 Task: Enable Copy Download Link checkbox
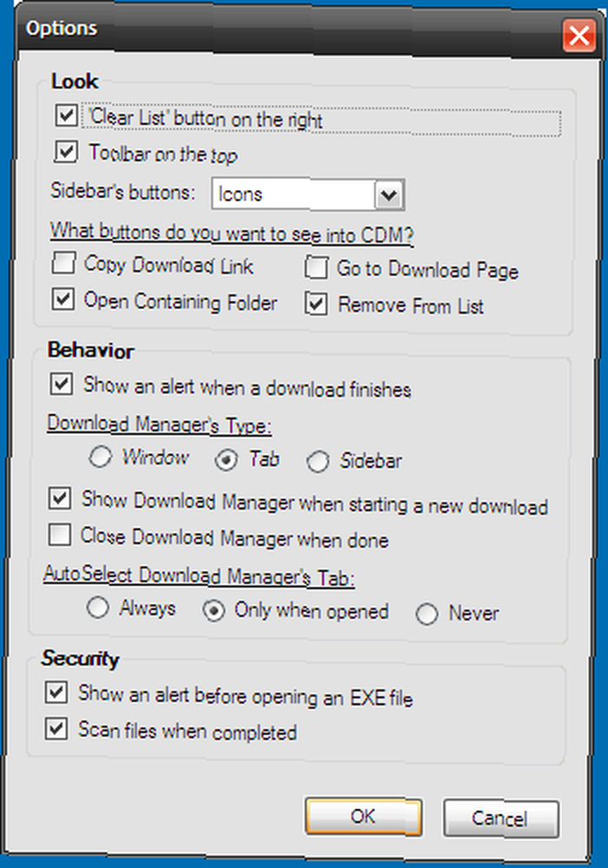63,264
